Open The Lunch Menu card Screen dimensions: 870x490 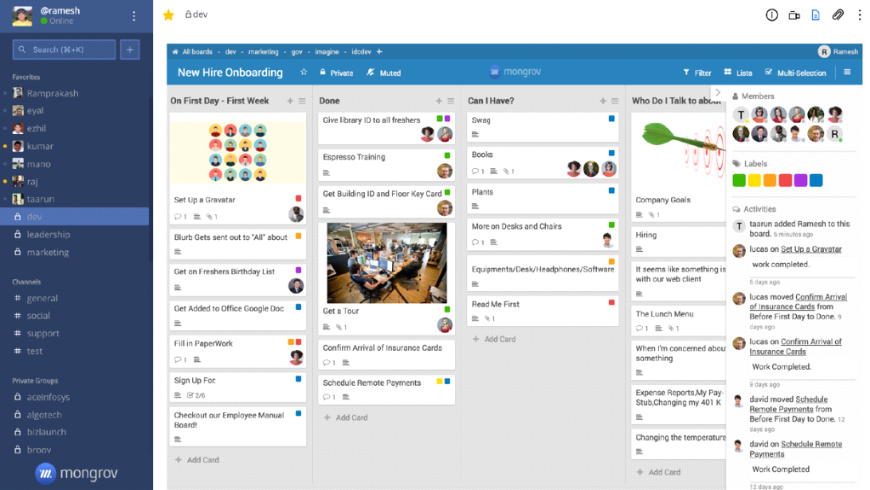[x=678, y=321]
